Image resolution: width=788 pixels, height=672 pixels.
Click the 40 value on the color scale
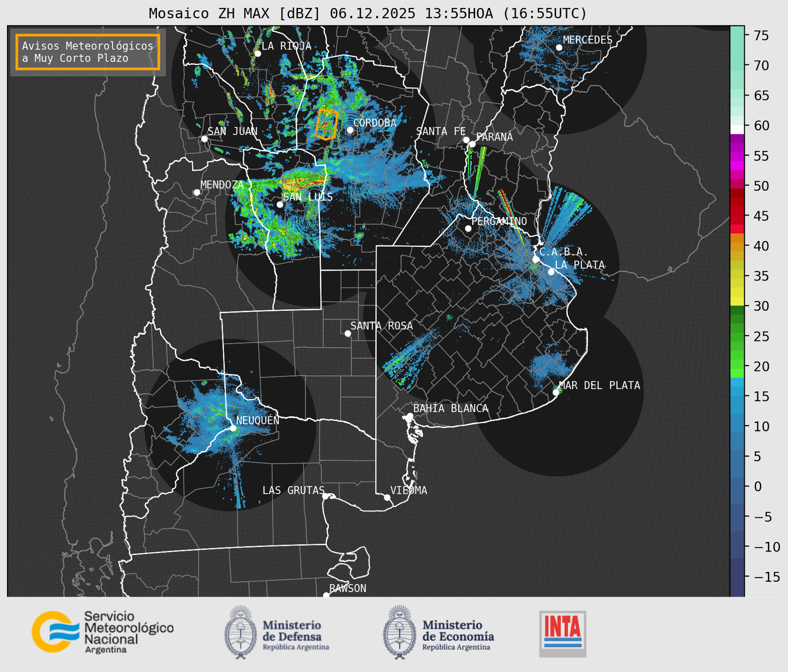(x=762, y=246)
